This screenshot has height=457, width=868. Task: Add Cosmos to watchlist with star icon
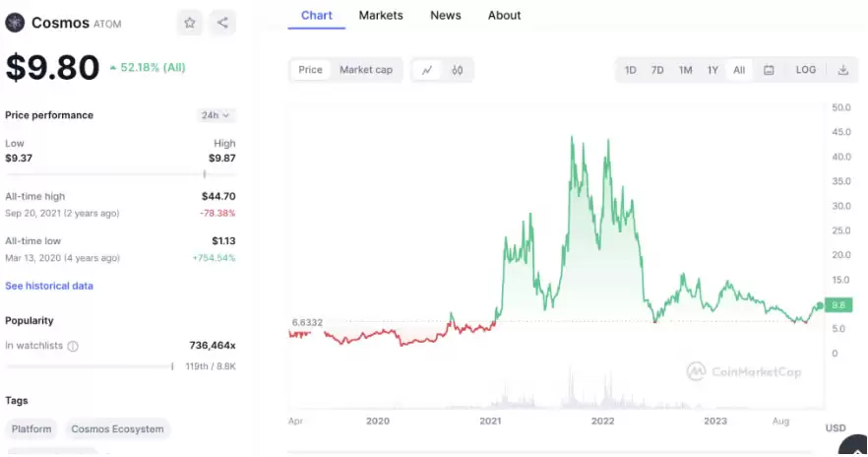189,23
